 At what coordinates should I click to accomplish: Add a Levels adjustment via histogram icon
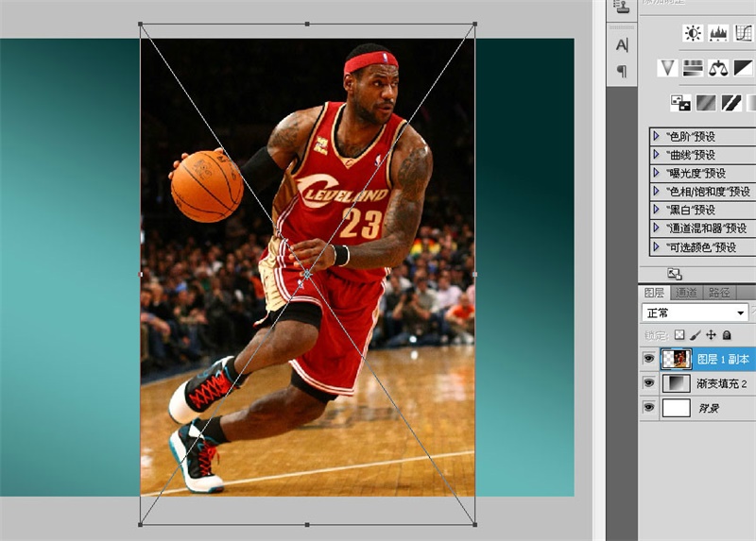click(718, 34)
